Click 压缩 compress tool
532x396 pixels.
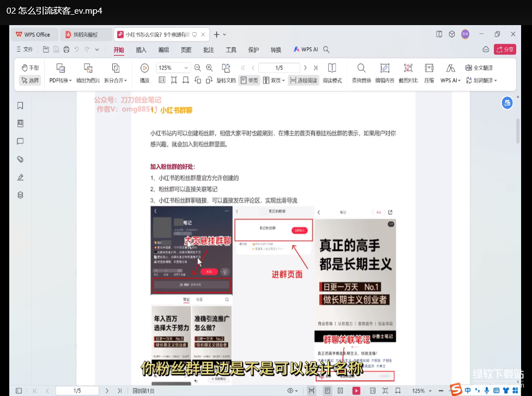point(429,73)
